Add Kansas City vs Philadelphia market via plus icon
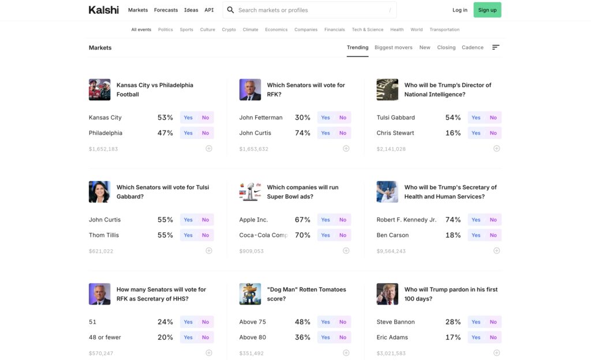The height and width of the screenshot is (364, 591). 209,148
